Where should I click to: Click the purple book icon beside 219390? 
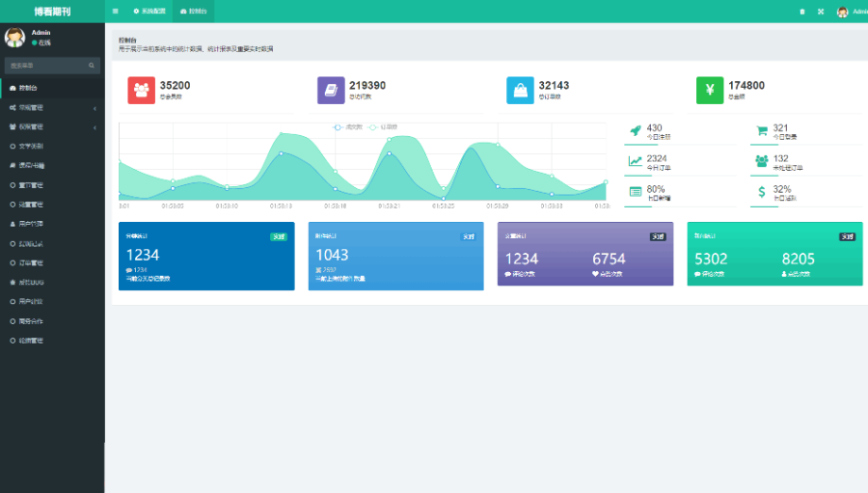(x=331, y=91)
